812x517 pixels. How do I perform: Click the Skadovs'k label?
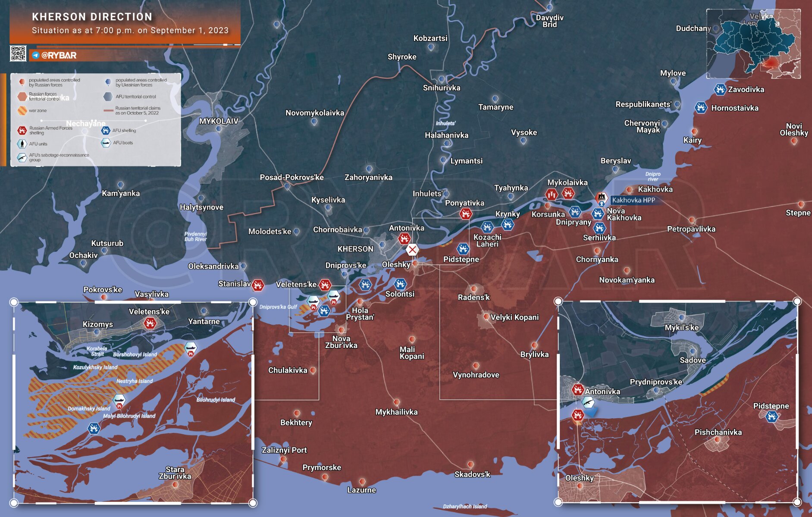pyautogui.click(x=472, y=474)
